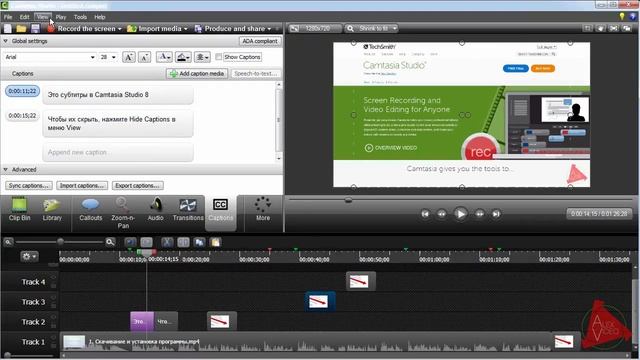Click the ADA compliant button
This screenshot has height=360, width=640.
(260, 41)
